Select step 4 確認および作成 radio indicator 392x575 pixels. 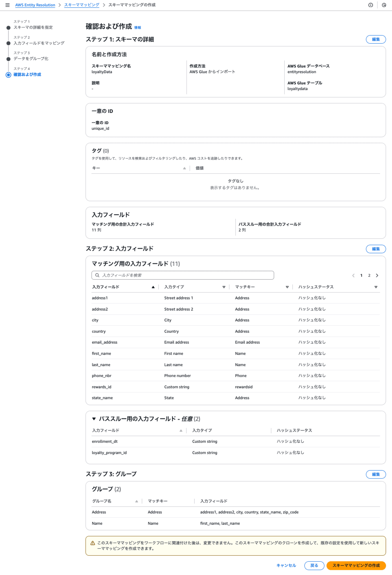click(x=8, y=75)
